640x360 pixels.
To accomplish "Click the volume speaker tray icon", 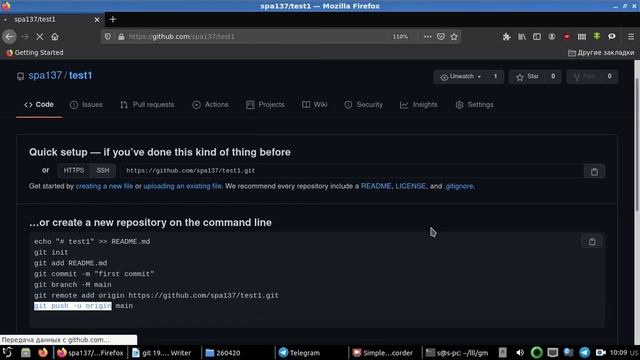I will [520, 353].
